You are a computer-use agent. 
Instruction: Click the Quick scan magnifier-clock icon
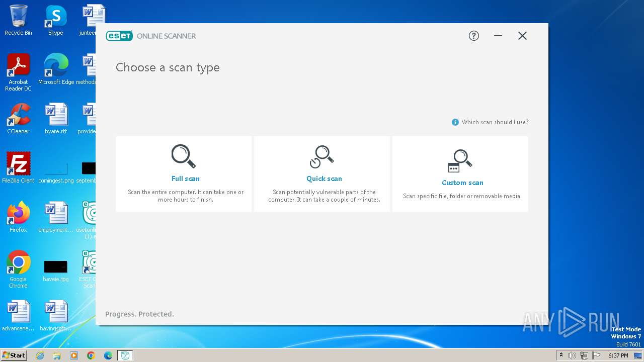(x=322, y=157)
